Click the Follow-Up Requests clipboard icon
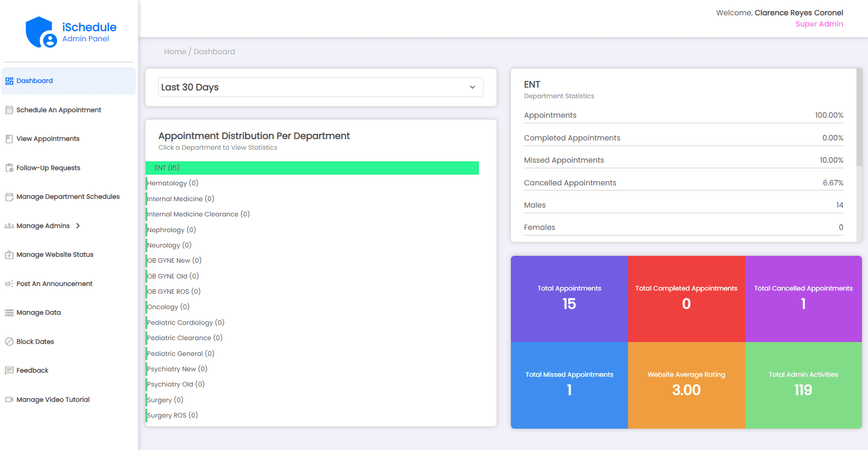This screenshot has height=450, width=868. (x=9, y=168)
